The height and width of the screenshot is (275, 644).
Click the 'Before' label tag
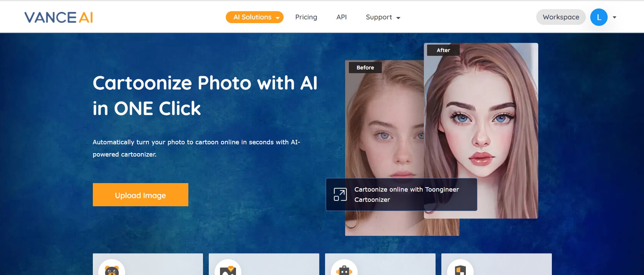coord(365,68)
